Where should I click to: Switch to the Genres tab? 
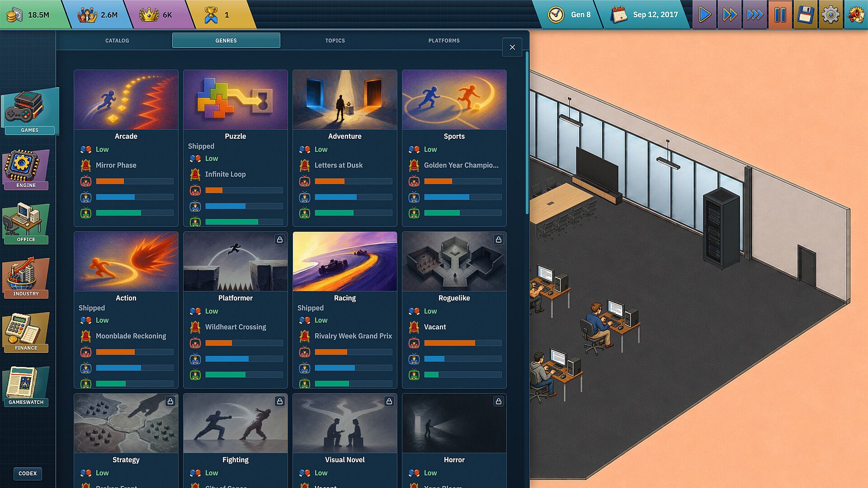(226, 41)
